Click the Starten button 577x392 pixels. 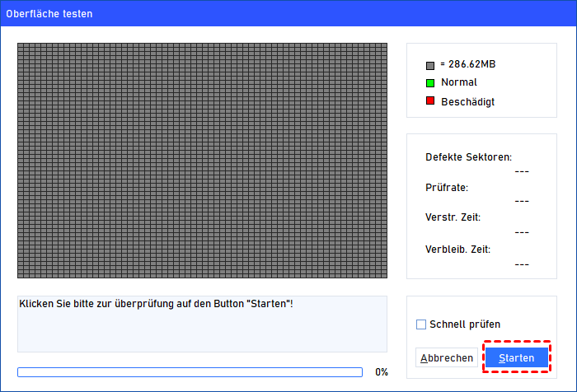(517, 357)
